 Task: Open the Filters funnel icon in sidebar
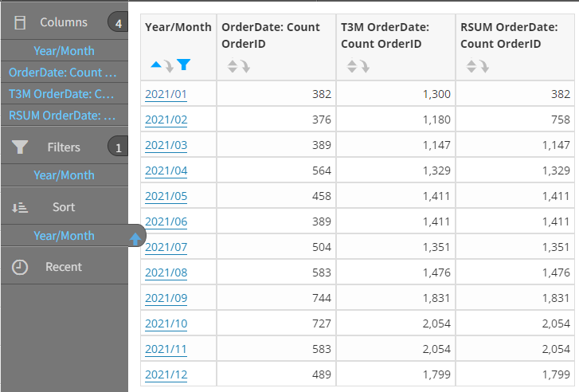pyautogui.click(x=20, y=147)
